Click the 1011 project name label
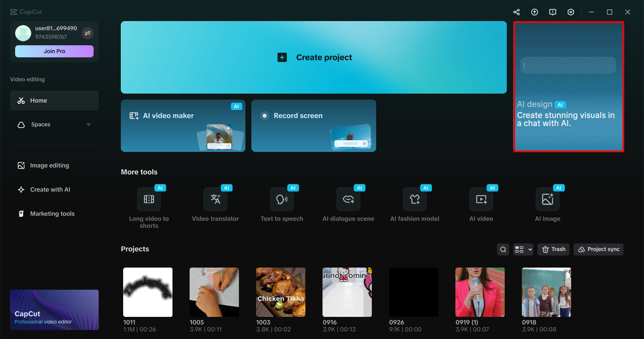 click(x=129, y=322)
